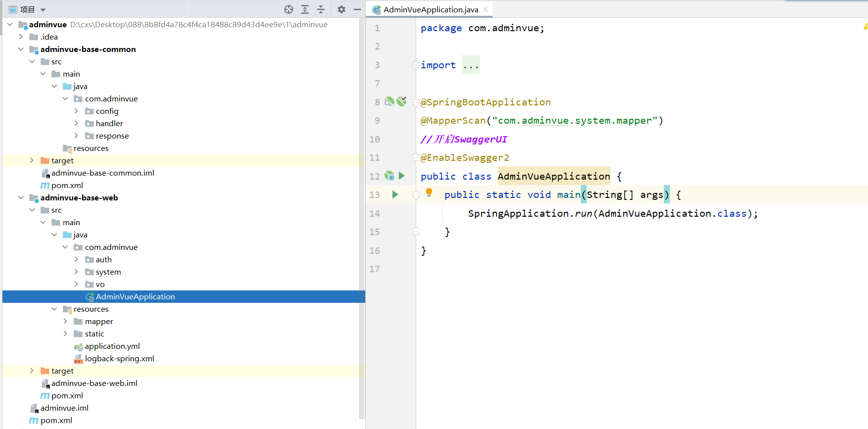This screenshot has width=868, height=429.
Task: Click SpringApplication.run call on line 14
Action: [x=530, y=213]
